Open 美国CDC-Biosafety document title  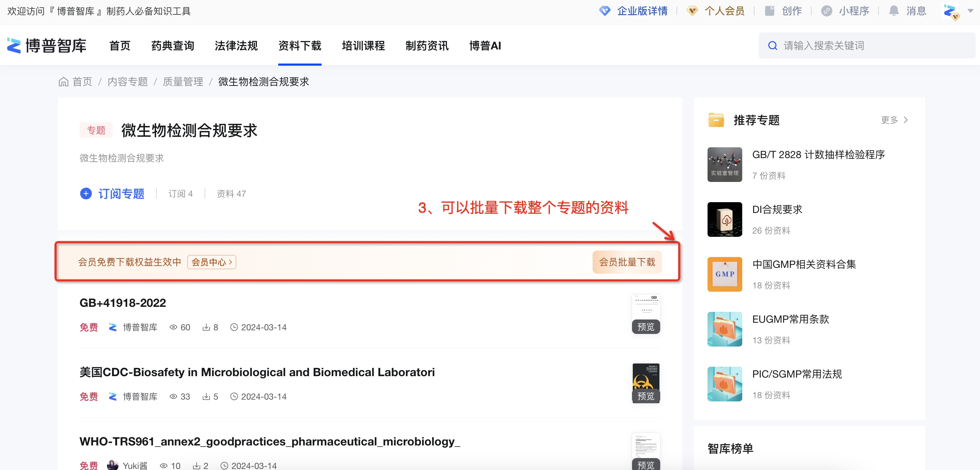click(257, 372)
